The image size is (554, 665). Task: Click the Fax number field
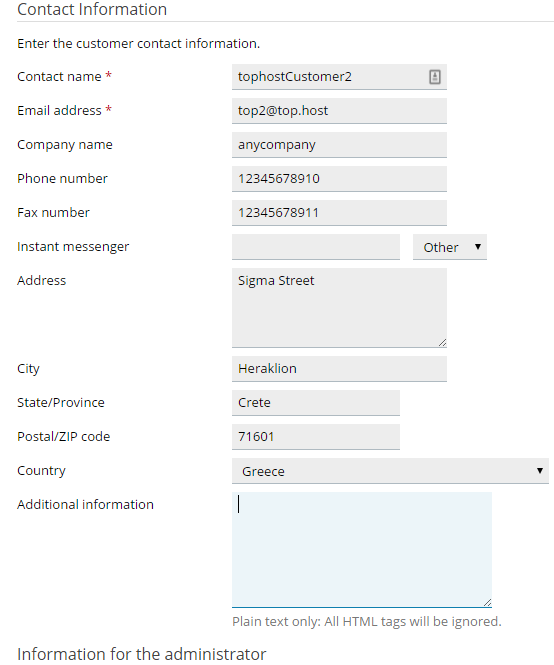339,212
